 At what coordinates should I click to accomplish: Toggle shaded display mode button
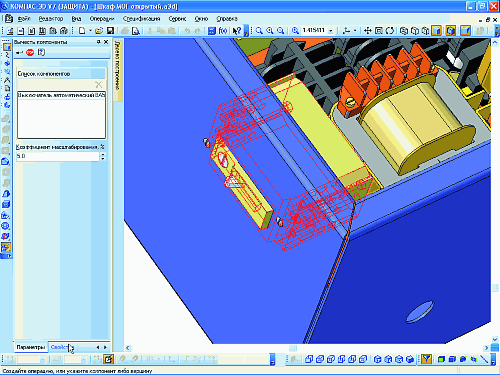click(436, 31)
